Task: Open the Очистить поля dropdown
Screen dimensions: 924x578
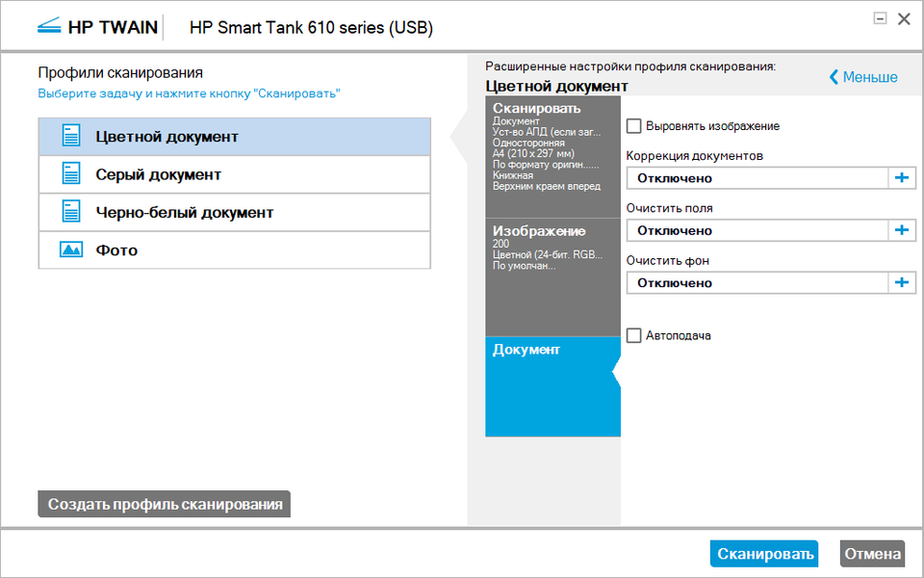Action: (757, 230)
